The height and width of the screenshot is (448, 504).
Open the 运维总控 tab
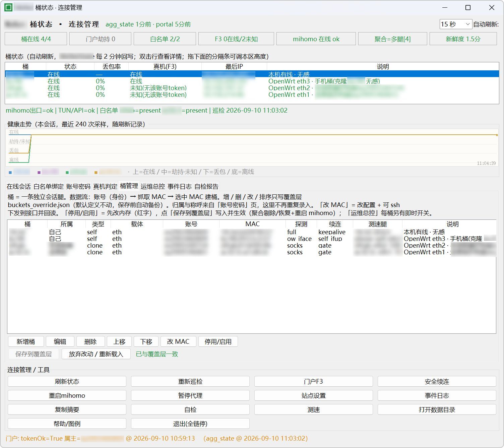click(153, 186)
